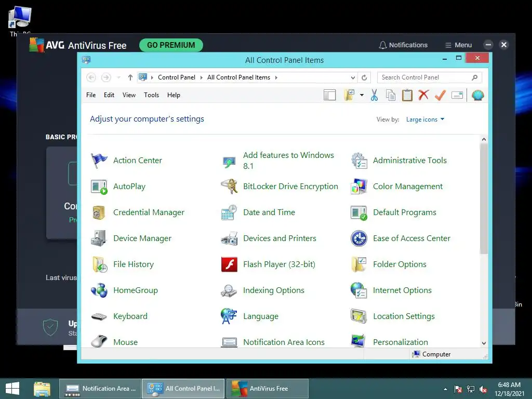Open File Explorer from the taskbar

click(42, 389)
